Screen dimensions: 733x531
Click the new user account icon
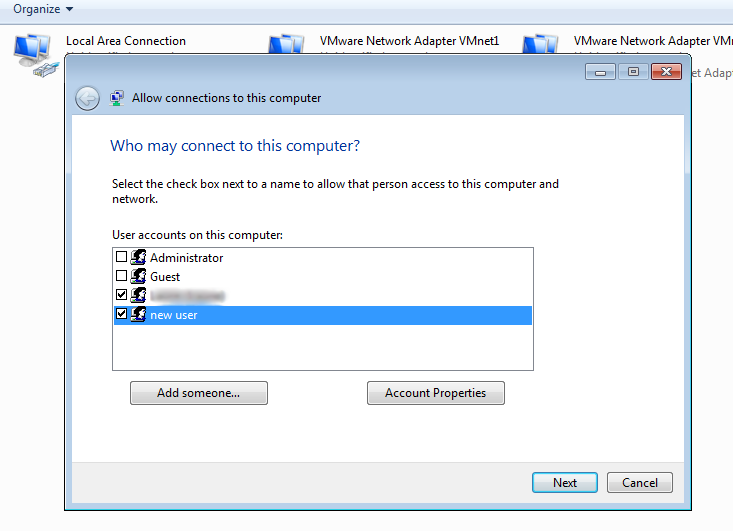click(x=138, y=314)
